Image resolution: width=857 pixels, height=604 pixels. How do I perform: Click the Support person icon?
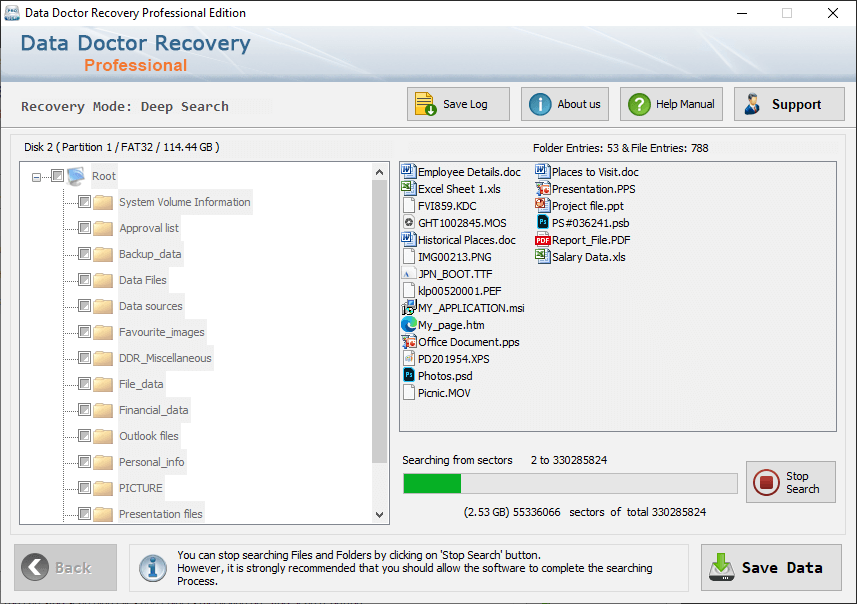[x=753, y=104]
